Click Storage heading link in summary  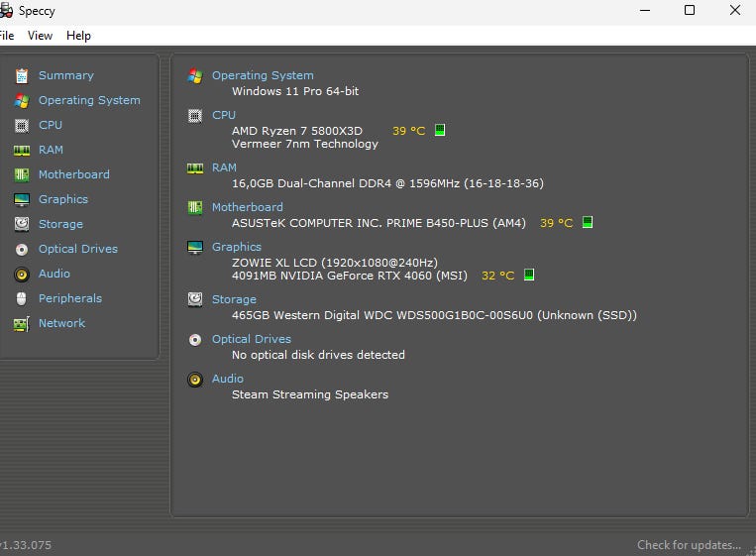click(x=234, y=299)
